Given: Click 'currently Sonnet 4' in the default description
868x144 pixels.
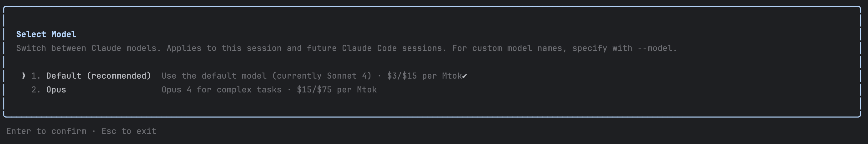Looking at the screenshot, I should (x=322, y=76).
